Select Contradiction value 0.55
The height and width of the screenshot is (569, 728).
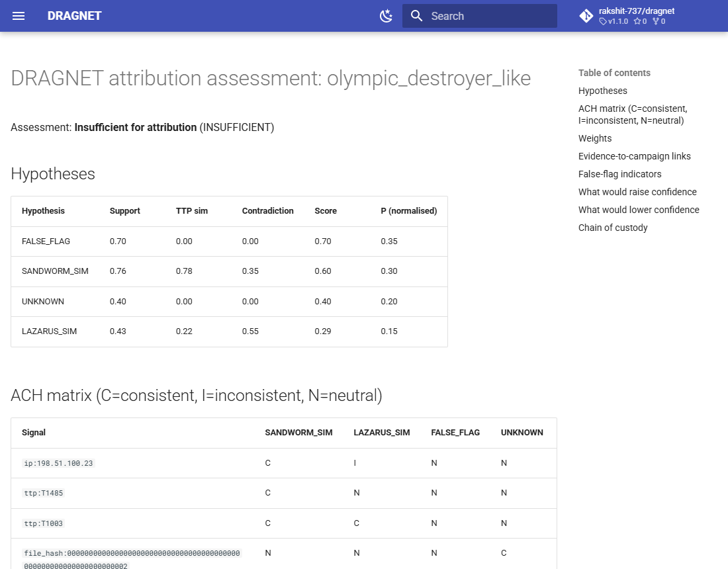click(x=250, y=331)
